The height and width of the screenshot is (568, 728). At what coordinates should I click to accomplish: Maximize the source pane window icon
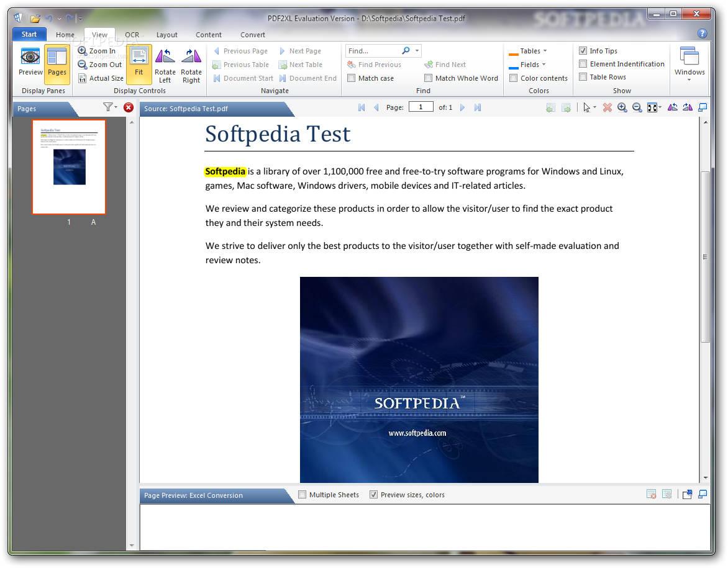[x=703, y=107]
